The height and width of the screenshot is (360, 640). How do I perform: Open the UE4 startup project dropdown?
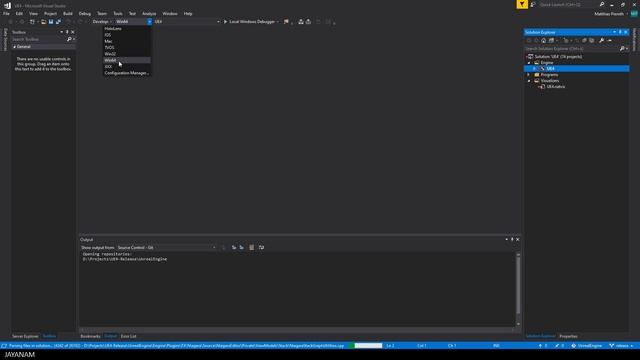(187, 22)
